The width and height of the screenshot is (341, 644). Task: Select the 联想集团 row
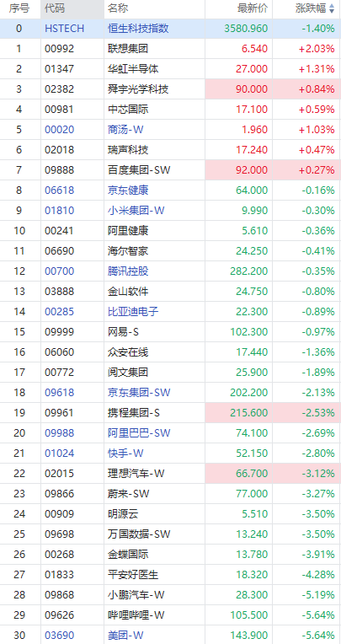170,49
